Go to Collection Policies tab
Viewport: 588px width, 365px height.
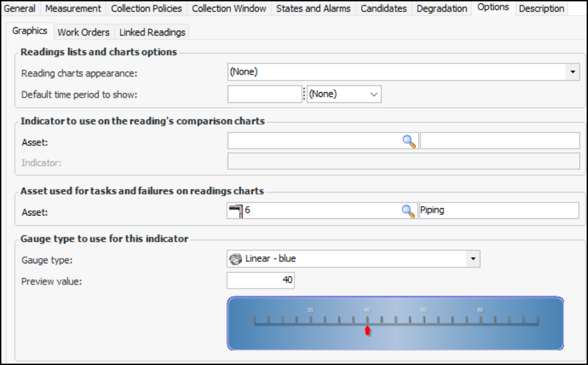coord(146,8)
